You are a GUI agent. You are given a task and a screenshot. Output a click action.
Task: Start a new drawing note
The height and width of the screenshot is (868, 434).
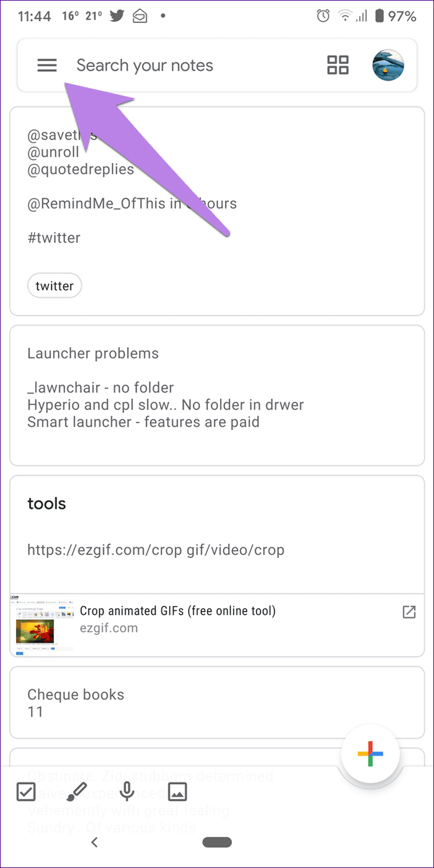click(x=76, y=792)
